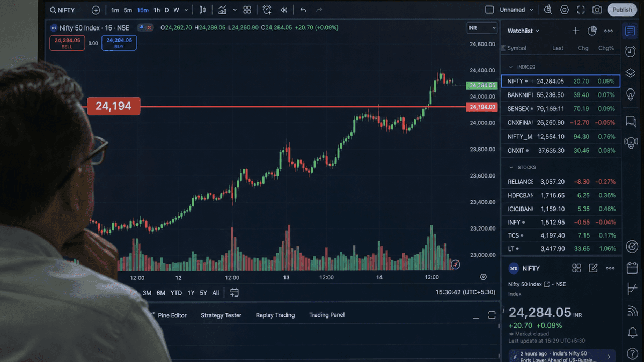The width and height of the screenshot is (644, 362).
Task: Open watchlist advanced view pie icon
Action: pos(592,31)
